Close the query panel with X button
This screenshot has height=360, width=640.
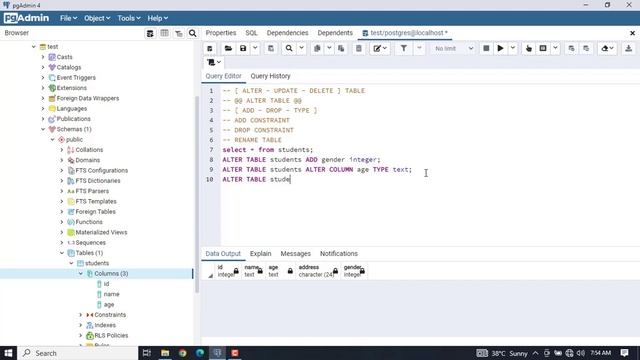pos(632,33)
